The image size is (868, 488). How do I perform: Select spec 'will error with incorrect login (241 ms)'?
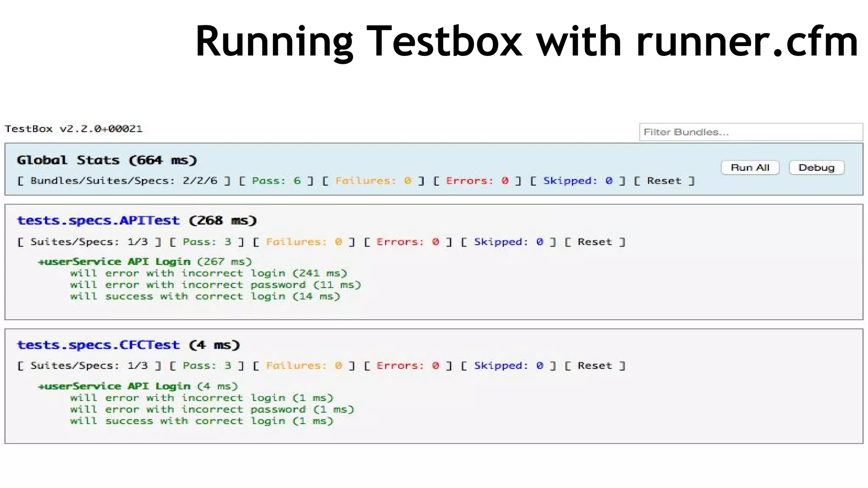(208, 274)
